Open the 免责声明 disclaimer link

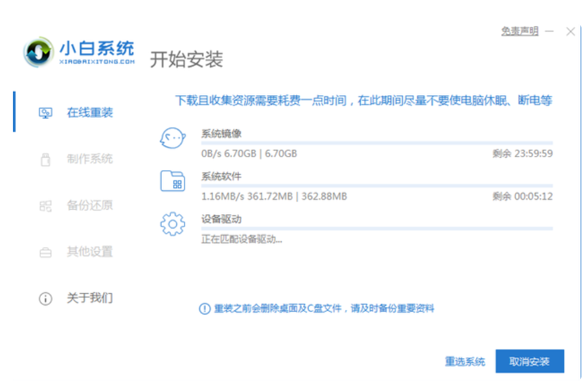[519, 31]
